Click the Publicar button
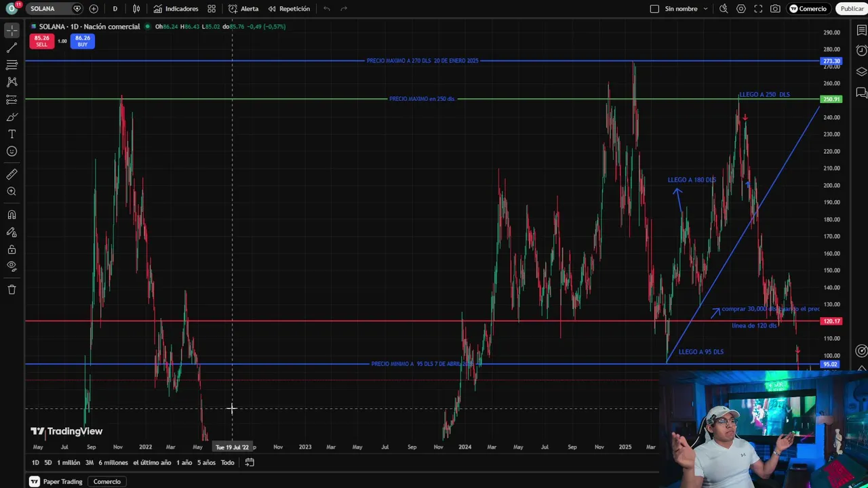 pyautogui.click(x=852, y=9)
